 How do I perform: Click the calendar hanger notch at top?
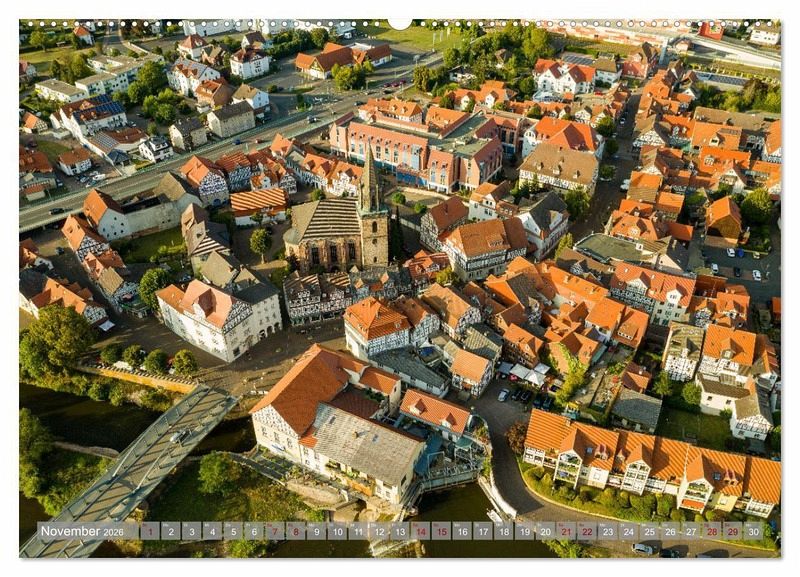point(400,22)
